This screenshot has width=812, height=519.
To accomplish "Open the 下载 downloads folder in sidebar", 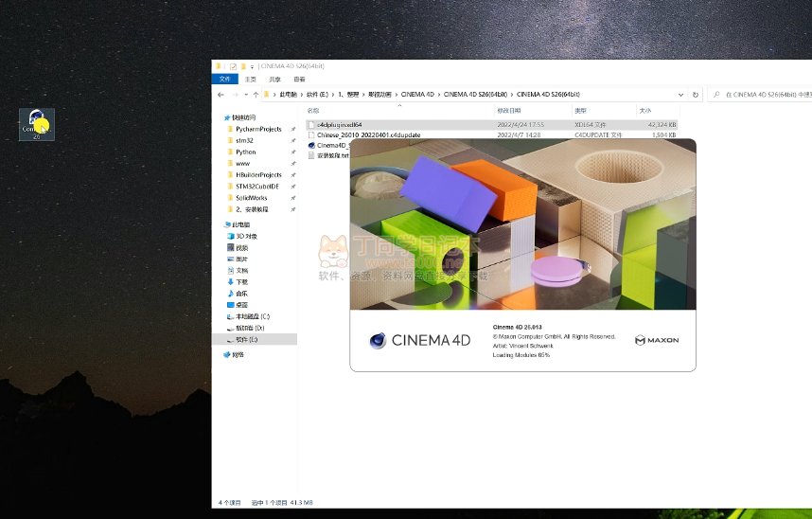I will 230,282.
